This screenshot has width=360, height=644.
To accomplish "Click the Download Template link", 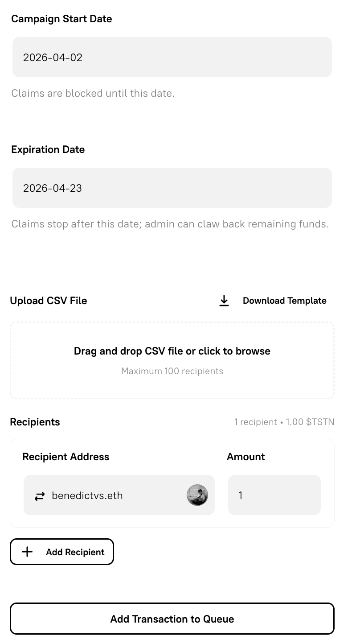I will click(x=284, y=301).
